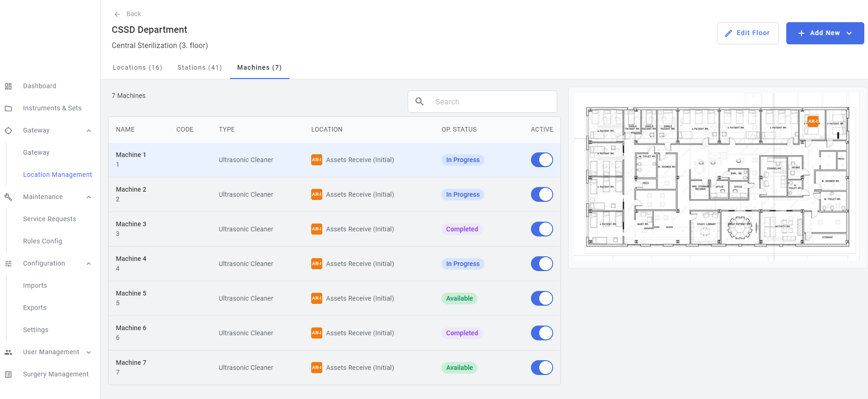This screenshot has width=868, height=399.
Task: Switch to the Stations (41) tab
Action: pyautogui.click(x=200, y=67)
